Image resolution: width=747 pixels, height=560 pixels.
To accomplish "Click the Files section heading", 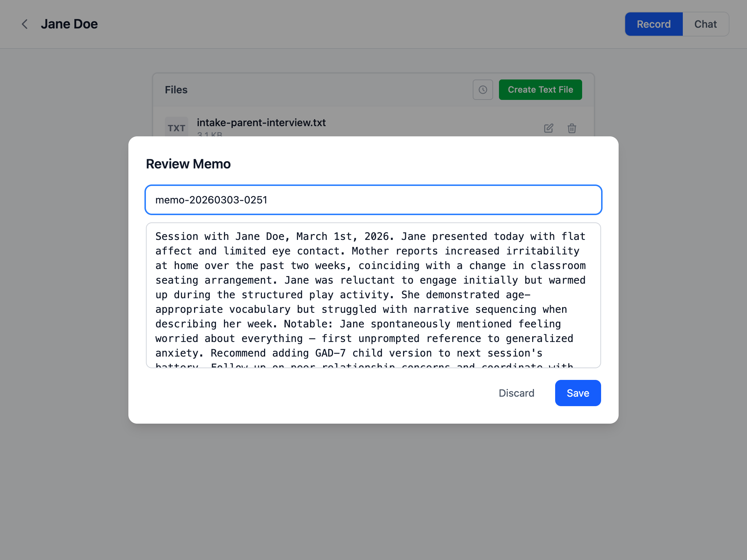I will pos(176,90).
